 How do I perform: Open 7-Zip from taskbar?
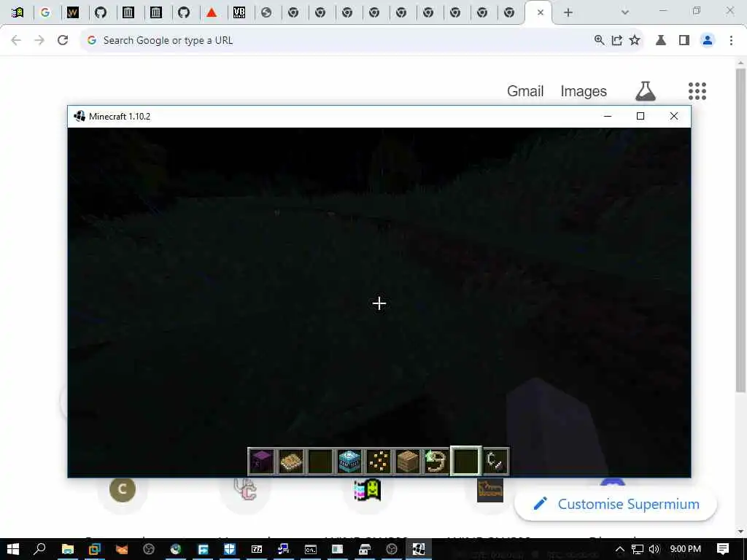point(257,549)
